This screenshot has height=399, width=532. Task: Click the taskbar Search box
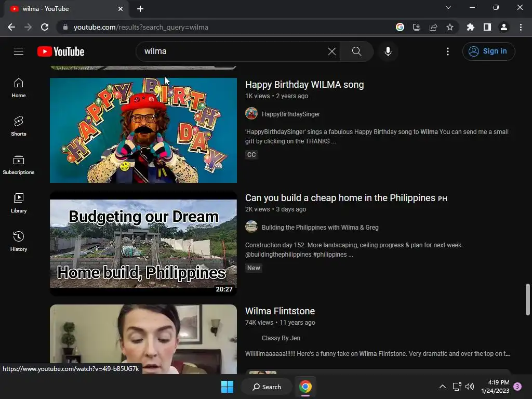(x=267, y=387)
